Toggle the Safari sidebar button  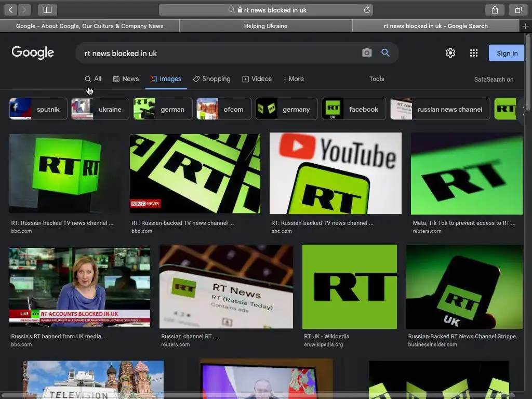[x=47, y=10]
